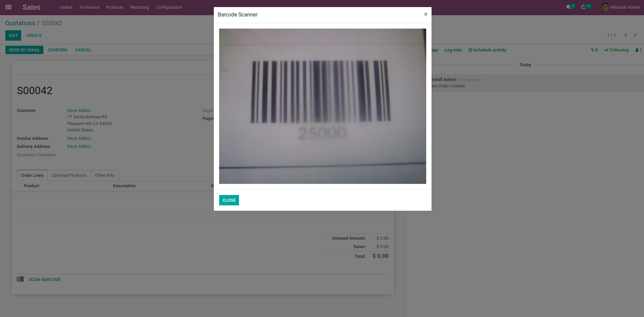
Task: Click United States address line
Action: [80, 130]
